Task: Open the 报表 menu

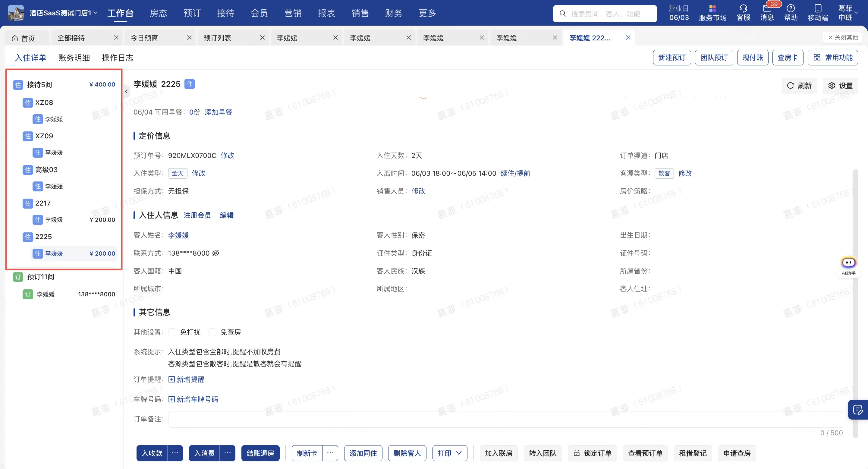Action: tap(326, 13)
